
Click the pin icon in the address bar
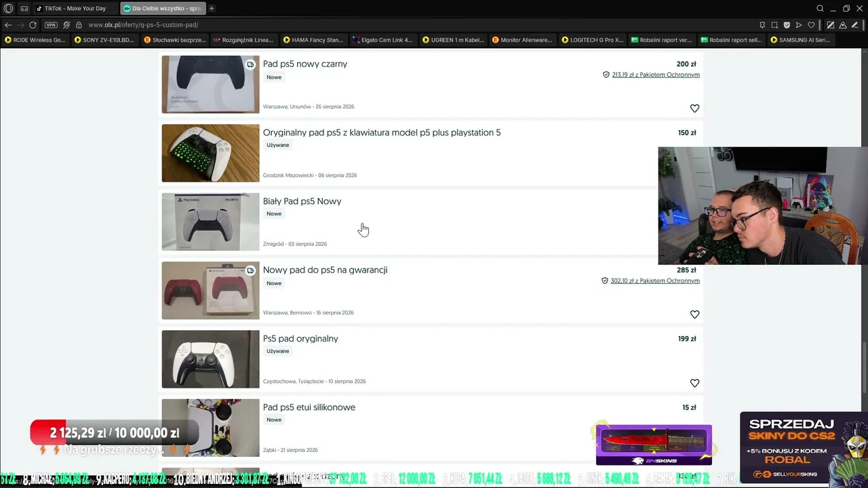coord(762,25)
